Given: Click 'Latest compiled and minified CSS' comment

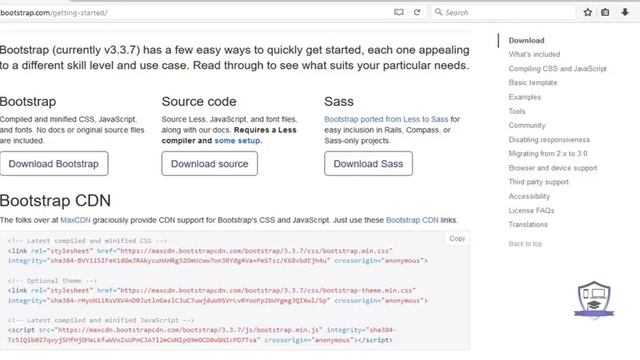Looking at the screenshot, I should point(87,241).
